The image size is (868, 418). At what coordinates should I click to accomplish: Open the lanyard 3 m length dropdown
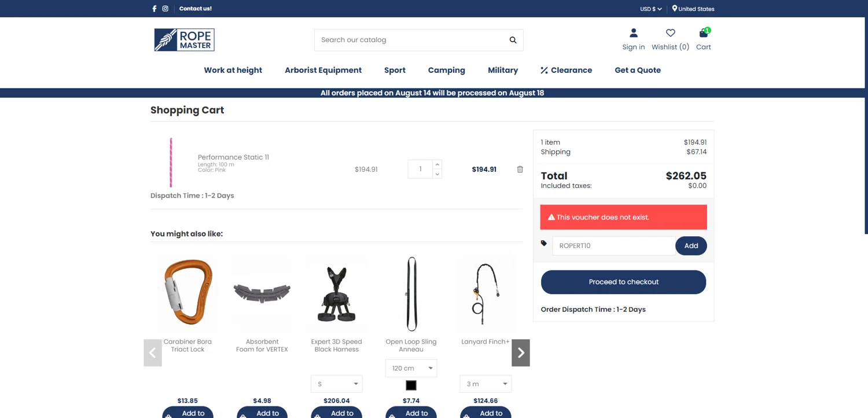pos(486,384)
